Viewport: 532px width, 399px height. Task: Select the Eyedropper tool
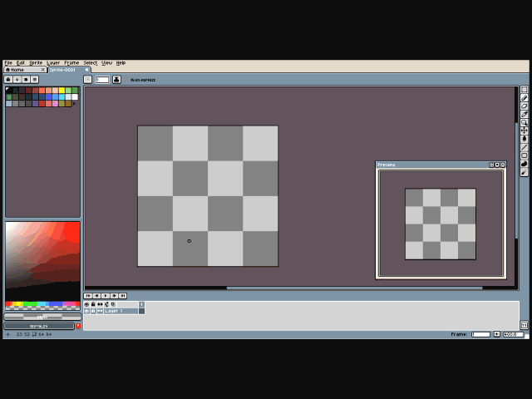point(525,114)
